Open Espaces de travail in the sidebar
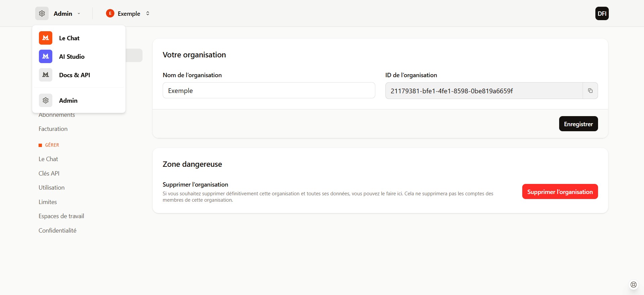This screenshot has width=644, height=295. coord(61,216)
